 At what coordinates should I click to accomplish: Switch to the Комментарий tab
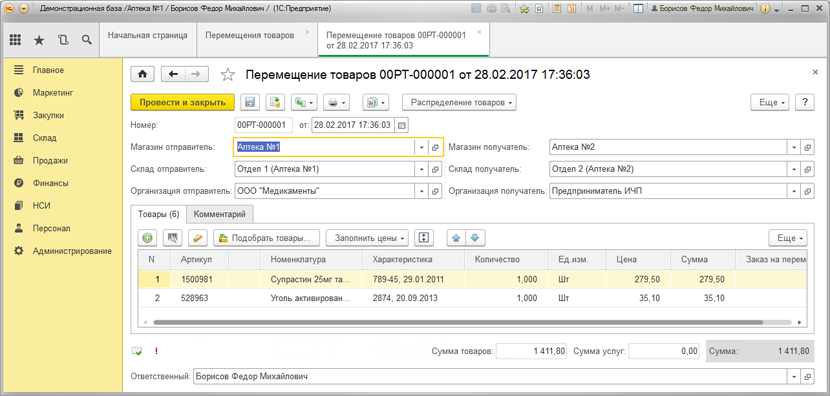(x=220, y=214)
